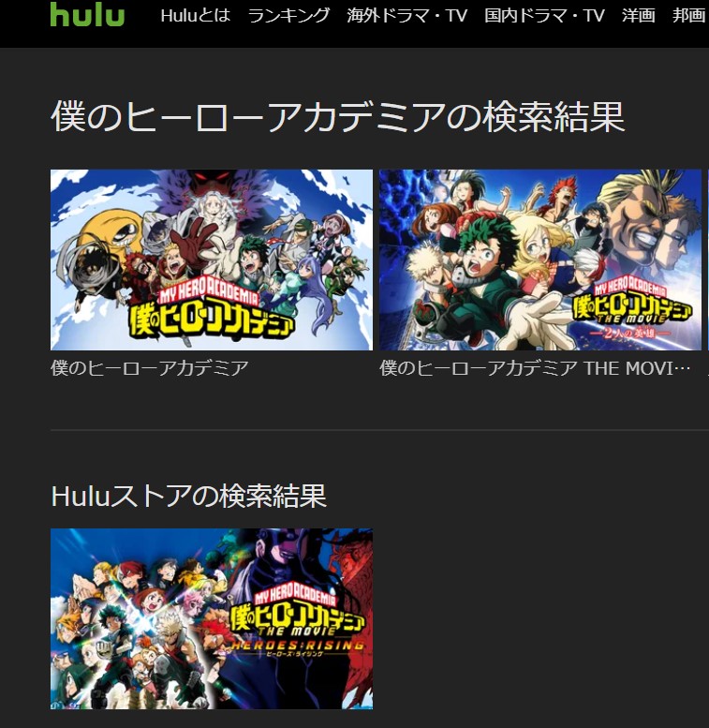Go to the ランキング page
The height and width of the screenshot is (728, 709).
(288, 16)
